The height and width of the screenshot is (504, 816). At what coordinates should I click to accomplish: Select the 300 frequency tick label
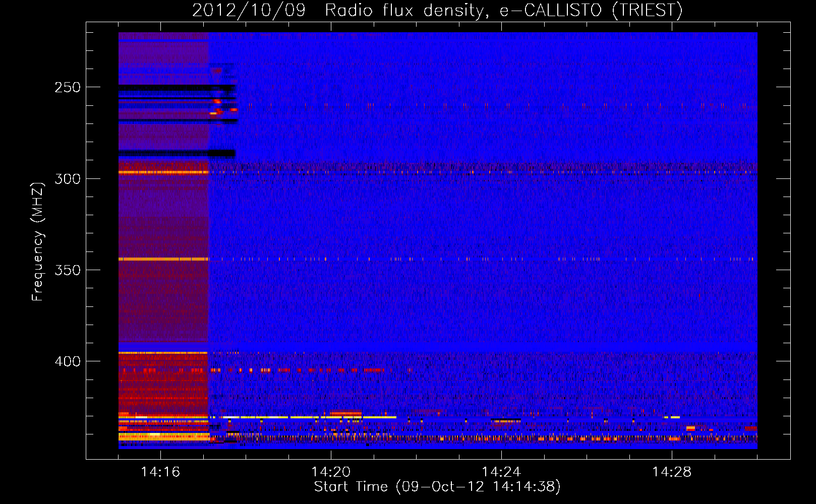pos(68,179)
